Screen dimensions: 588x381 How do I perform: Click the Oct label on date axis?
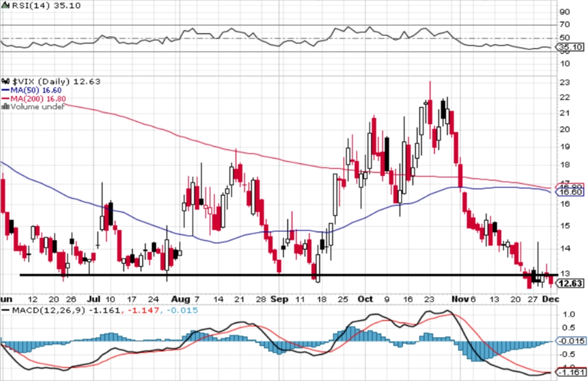coord(365,299)
